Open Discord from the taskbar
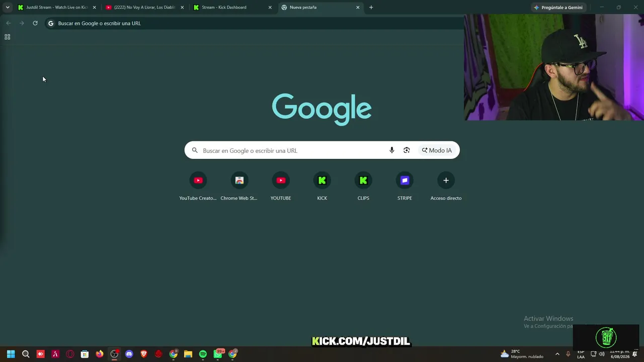The height and width of the screenshot is (362, 644). (x=129, y=354)
